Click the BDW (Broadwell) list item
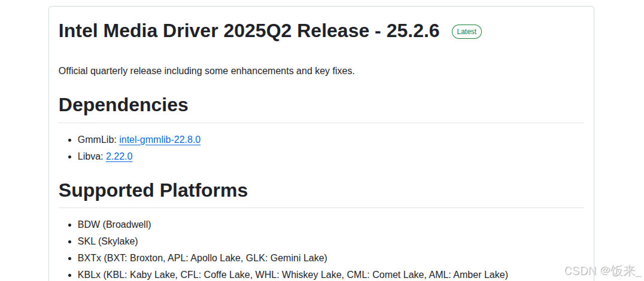Image resolution: width=644 pixels, height=281 pixels. click(114, 225)
